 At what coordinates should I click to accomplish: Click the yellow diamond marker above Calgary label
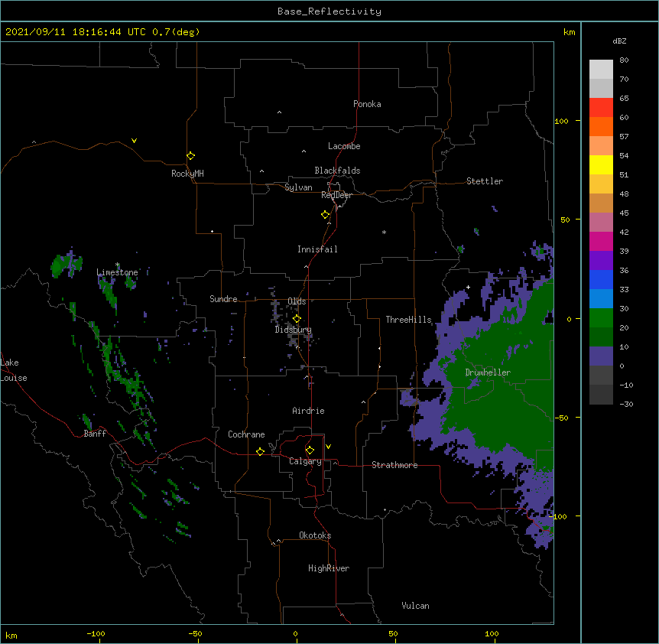coord(310,450)
